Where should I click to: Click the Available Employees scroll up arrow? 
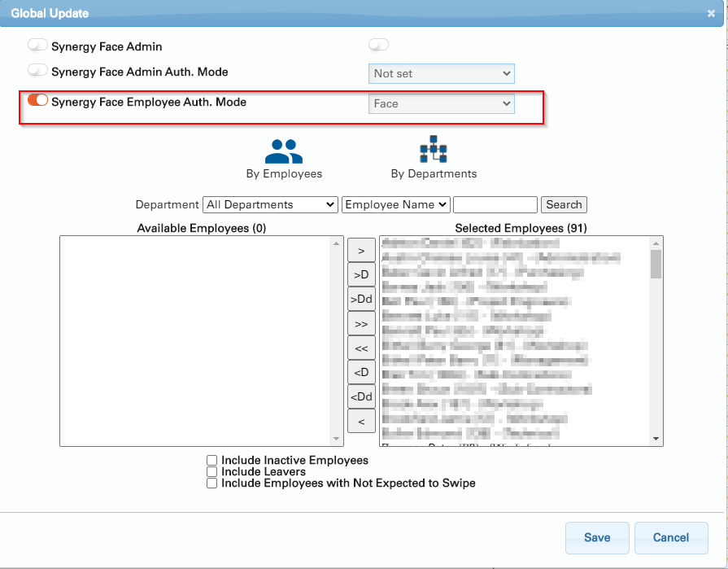point(336,243)
